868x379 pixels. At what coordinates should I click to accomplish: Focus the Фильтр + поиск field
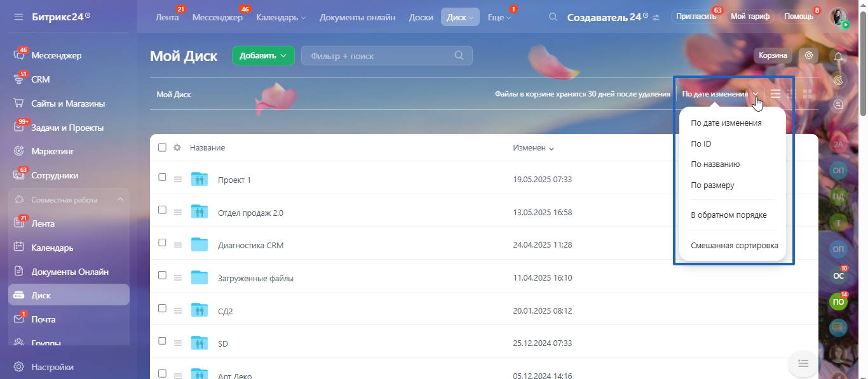[386, 56]
